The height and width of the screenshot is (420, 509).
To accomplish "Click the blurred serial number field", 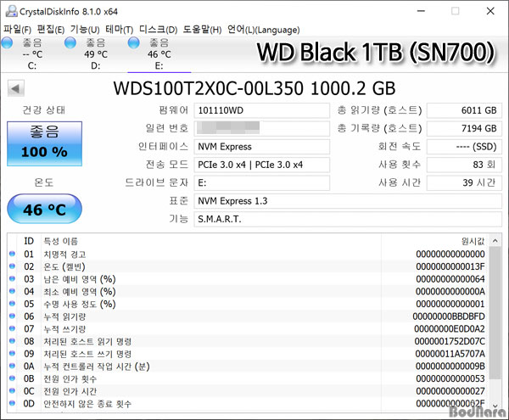I will click(261, 128).
